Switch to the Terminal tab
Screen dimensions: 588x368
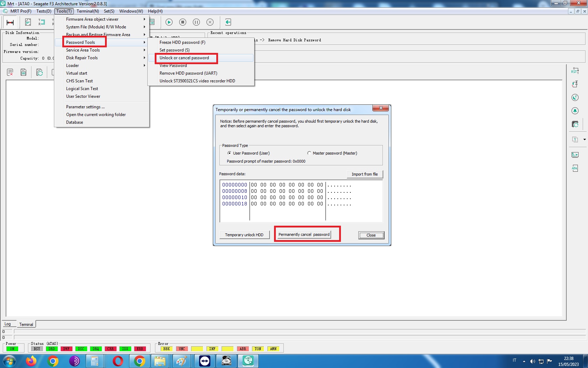click(26, 325)
